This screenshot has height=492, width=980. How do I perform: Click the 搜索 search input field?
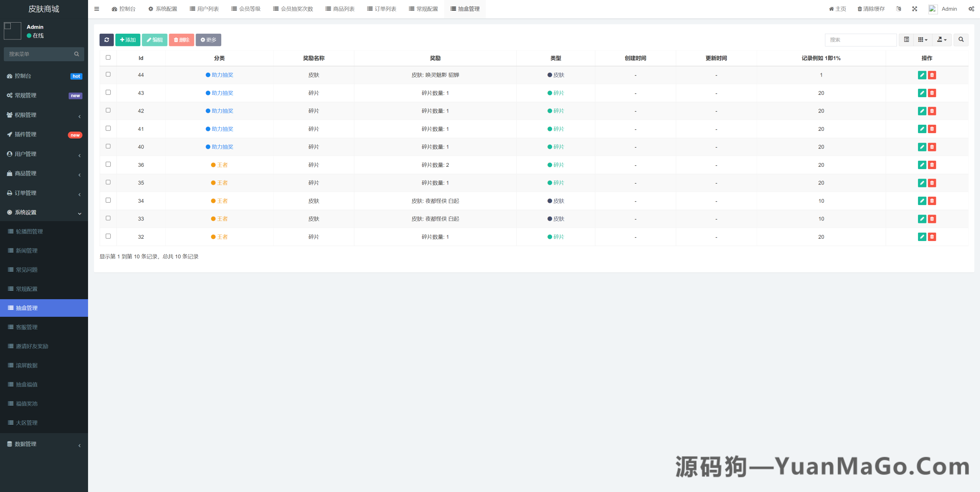click(860, 40)
